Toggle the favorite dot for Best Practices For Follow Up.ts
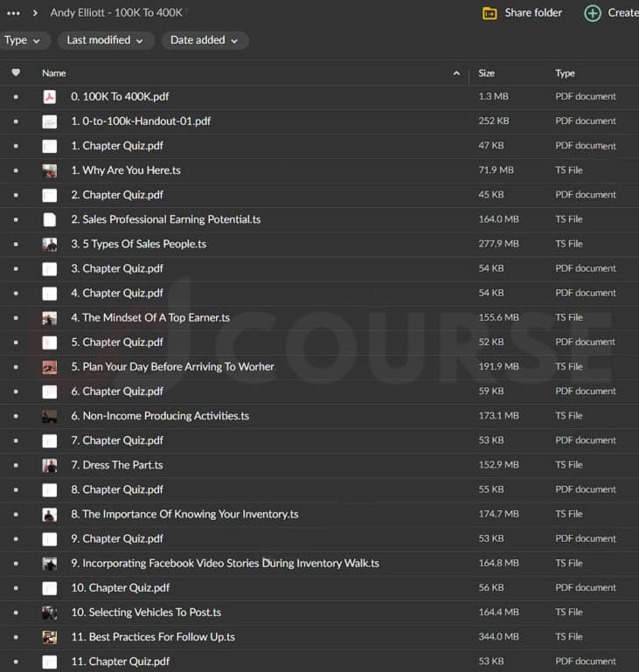 (x=16, y=637)
